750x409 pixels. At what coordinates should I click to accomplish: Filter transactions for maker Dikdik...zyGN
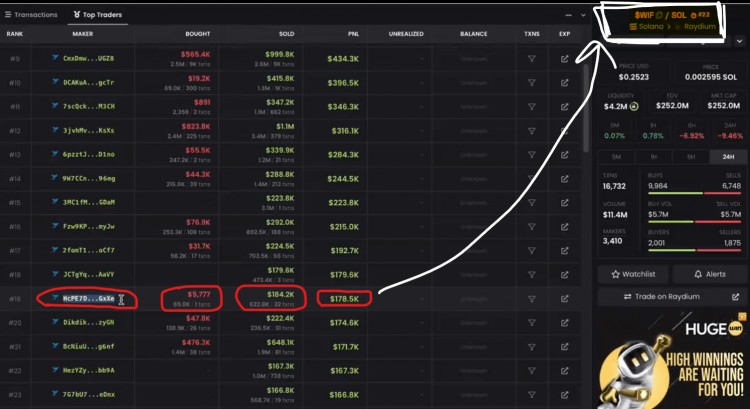(532, 322)
